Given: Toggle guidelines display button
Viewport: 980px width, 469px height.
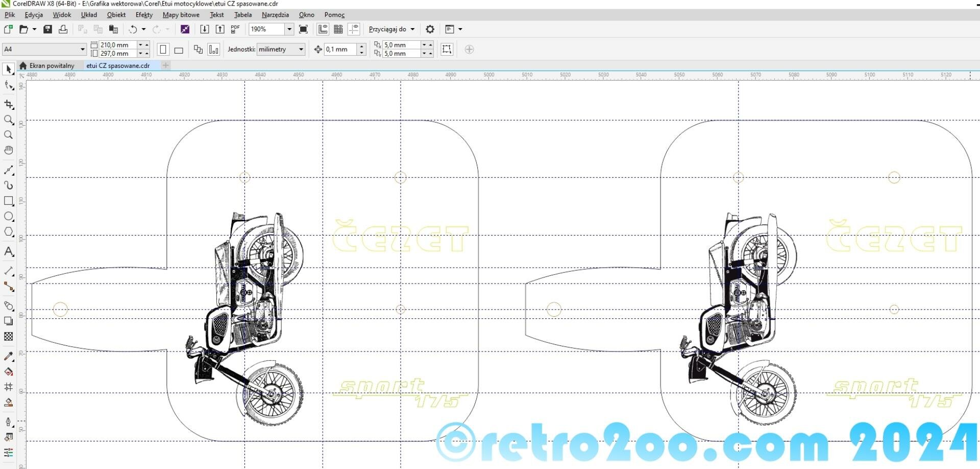Looking at the screenshot, I should click(x=354, y=29).
